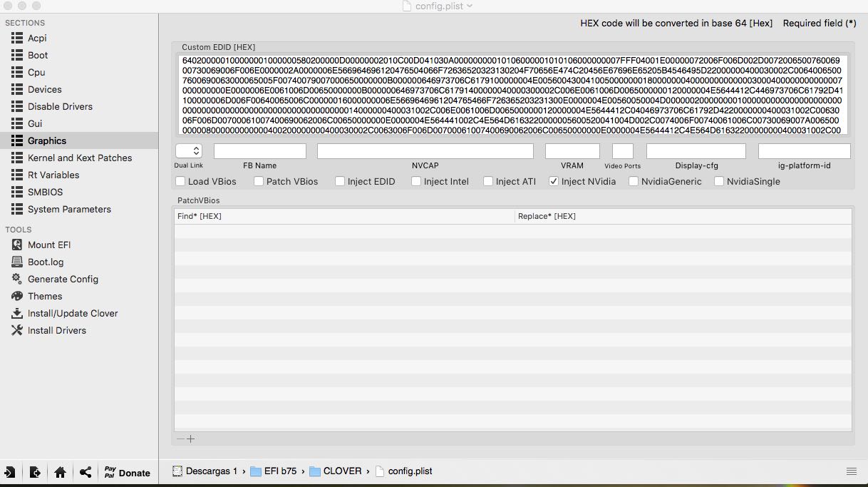Go to the Rt Variables section
Screen dimensions: 868x487
click(53, 175)
